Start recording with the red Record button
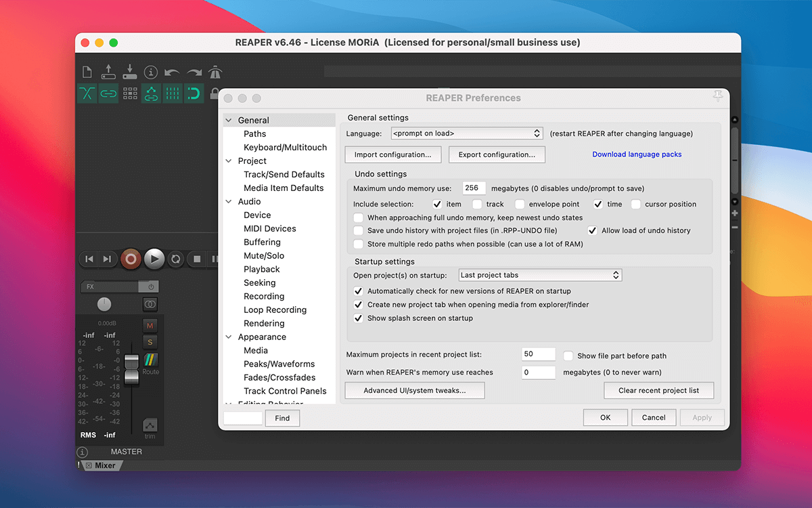Viewport: 812px width, 508px height. [x=131, y=259]
